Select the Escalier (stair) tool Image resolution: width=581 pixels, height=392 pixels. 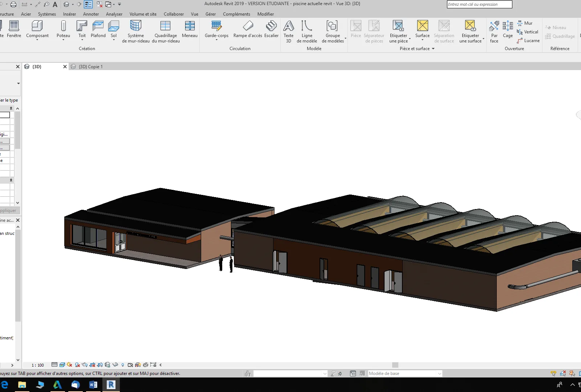tap(271, 29)
